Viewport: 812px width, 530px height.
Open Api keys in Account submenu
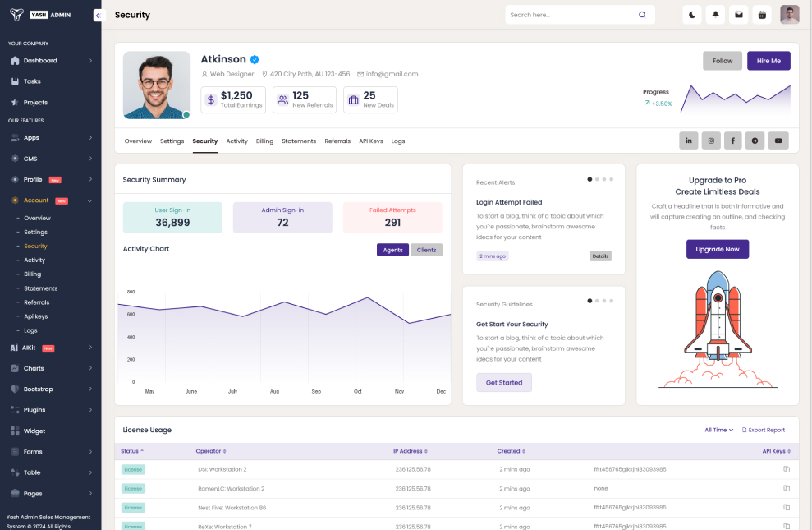tap(36, 316)
